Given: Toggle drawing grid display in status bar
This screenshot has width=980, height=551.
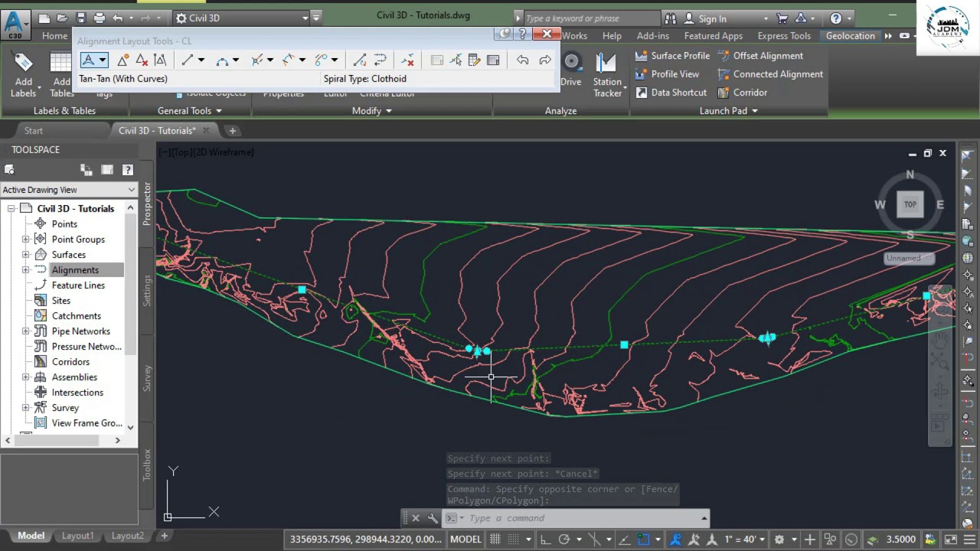Looking at the screenshot, I should click(495, 539).
